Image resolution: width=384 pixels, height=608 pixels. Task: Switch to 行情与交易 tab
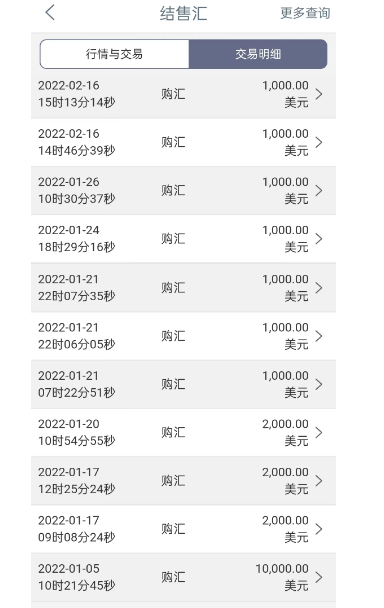tap(114, 54)
